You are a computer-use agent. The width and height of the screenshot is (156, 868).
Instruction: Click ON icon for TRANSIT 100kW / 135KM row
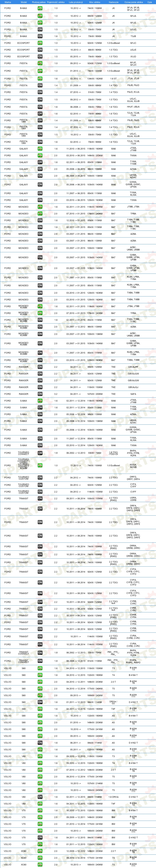pos(40,498)
